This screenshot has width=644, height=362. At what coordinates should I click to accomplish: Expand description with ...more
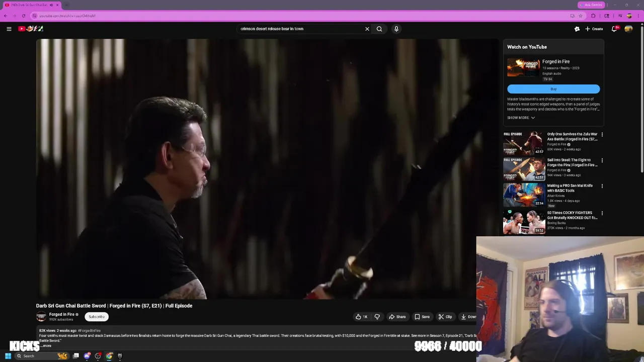point(46,346)
